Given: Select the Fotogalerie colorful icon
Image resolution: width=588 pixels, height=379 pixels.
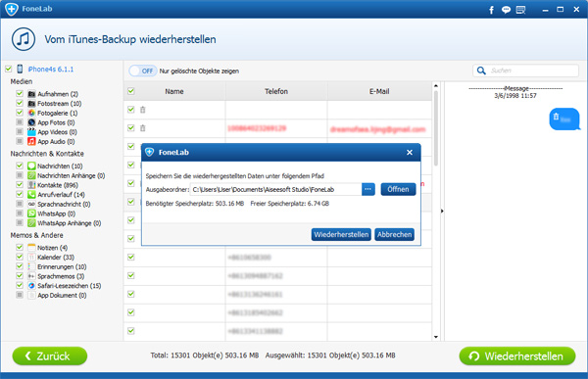Looking at the screenshot, I should [31, 113].
